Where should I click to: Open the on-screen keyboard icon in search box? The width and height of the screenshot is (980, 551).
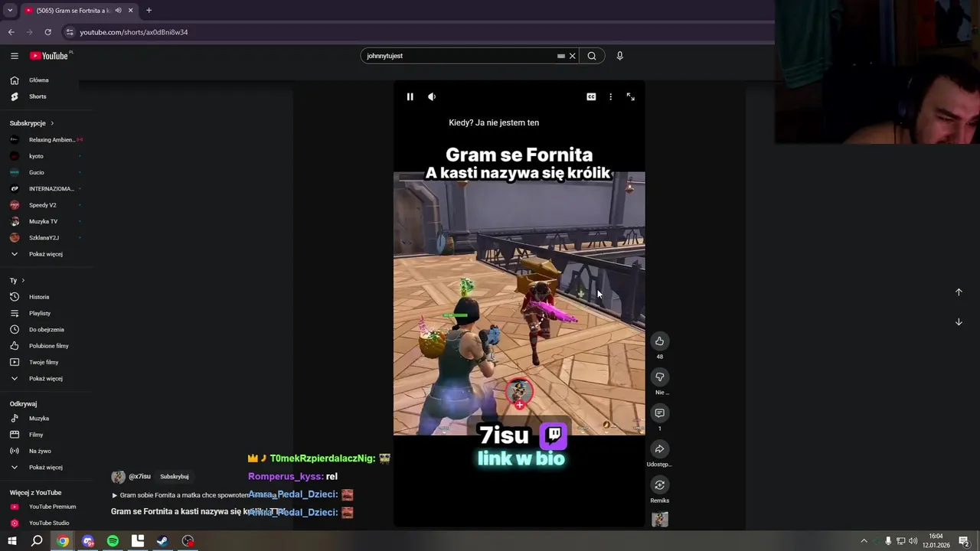pyautogui.click(x=561, y=56)
